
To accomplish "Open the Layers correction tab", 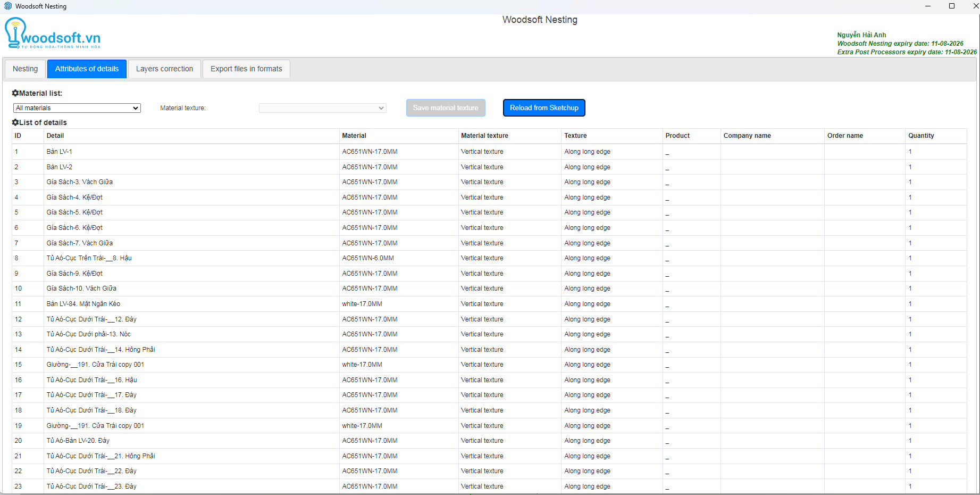I will coord(164,69).
